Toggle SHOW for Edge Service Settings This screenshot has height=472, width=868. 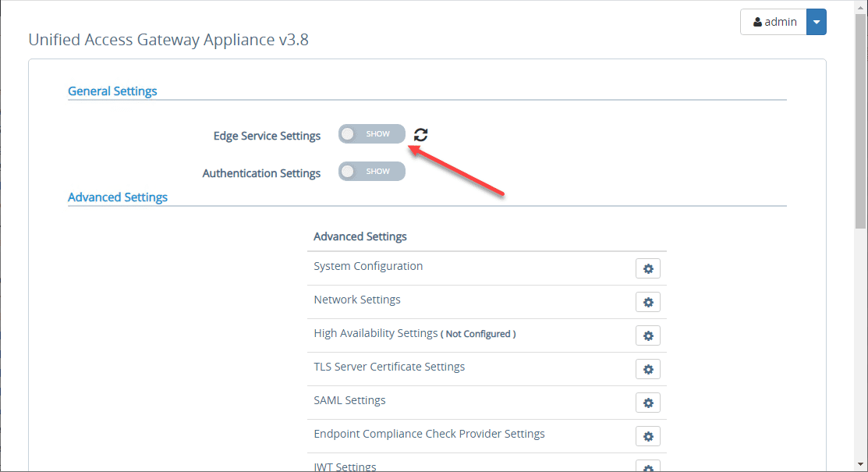(x=371, y=133)
